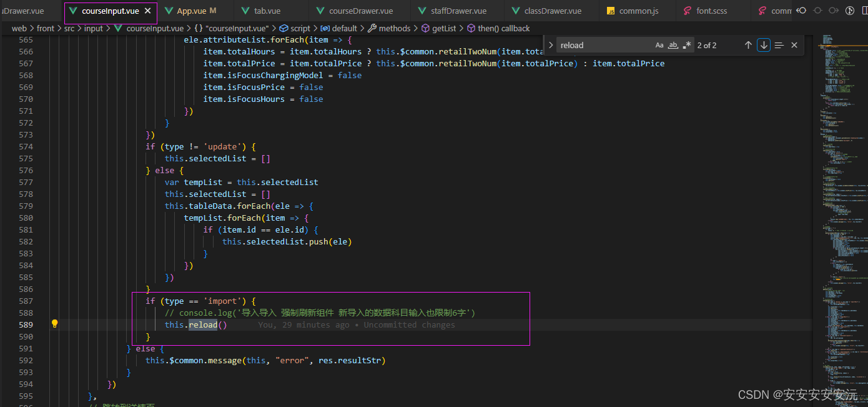Expand the Replace field toggle arrow

(x=550, y=45)
